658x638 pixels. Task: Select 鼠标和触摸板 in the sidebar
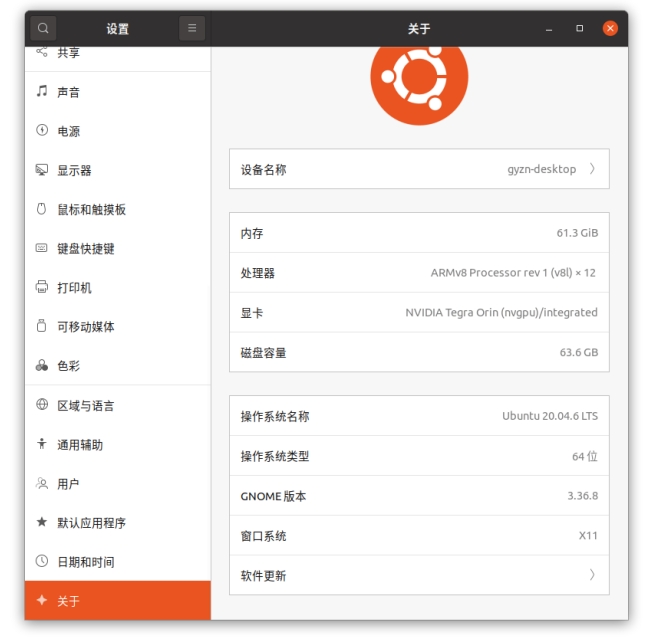118,209
